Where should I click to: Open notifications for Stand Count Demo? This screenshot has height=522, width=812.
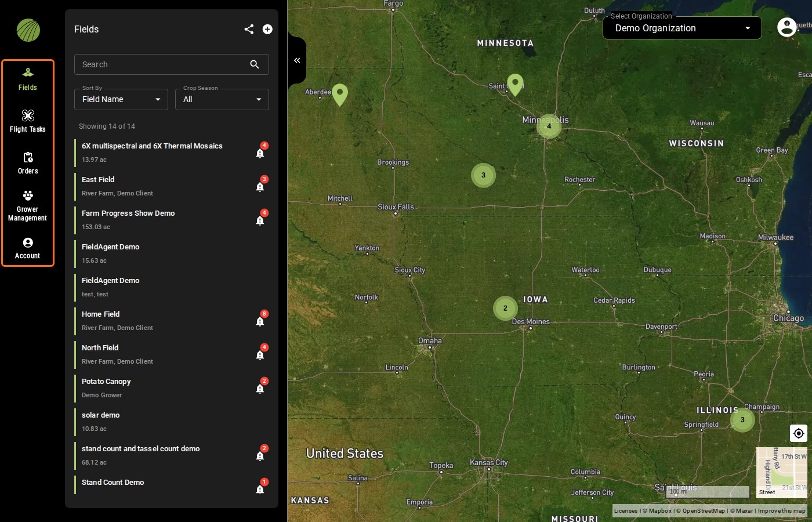pyautogui.click(x=260, y=488)
